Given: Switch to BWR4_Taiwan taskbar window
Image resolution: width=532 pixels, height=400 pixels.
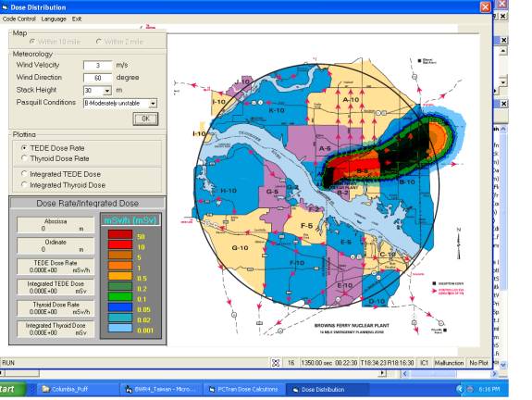Looking at the screenshot, I should click(x=159, y=389).
